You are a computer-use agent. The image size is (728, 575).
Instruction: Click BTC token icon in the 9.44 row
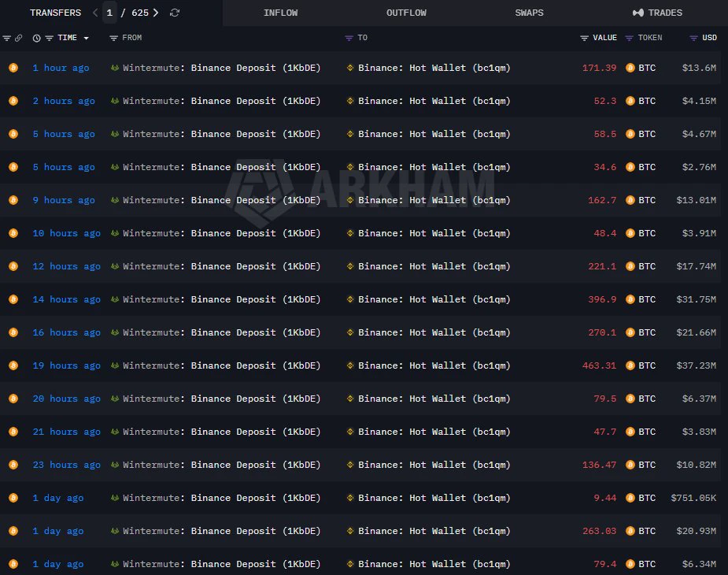click(x=630, y=498)
